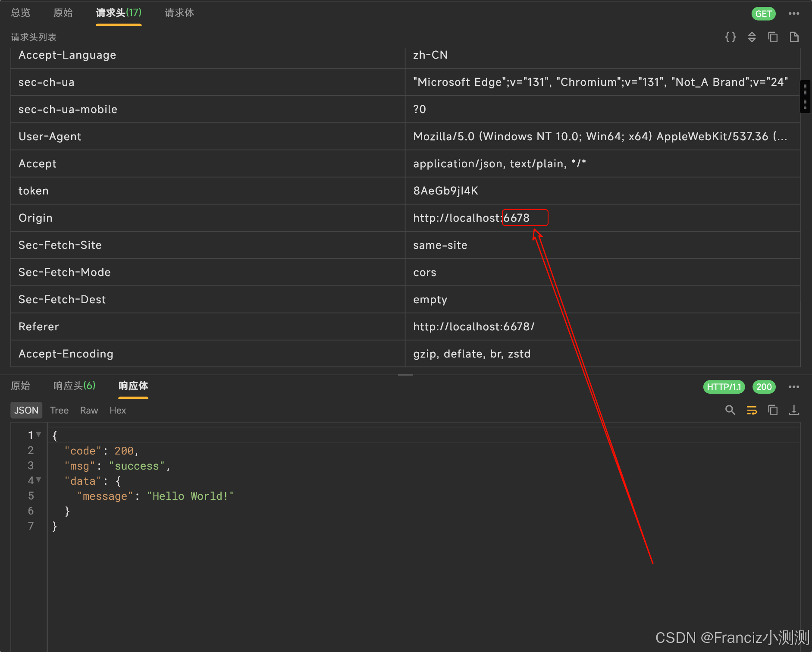Switch response view to Hex mode
This screenshot has height=652, width=812.
[x=117, y=410]
